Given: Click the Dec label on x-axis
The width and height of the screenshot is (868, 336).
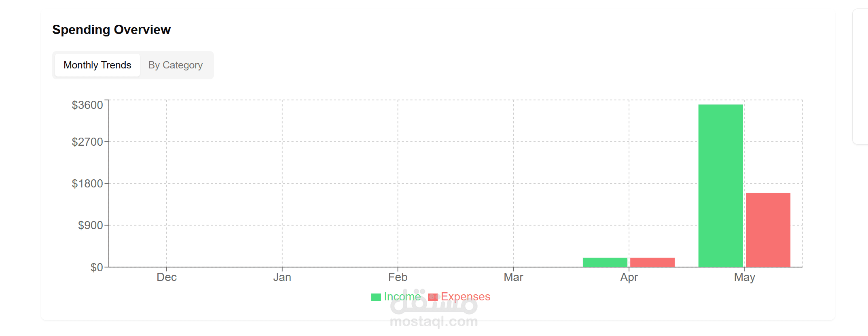Looking at the screenshot, I should [x=167, y=277].
